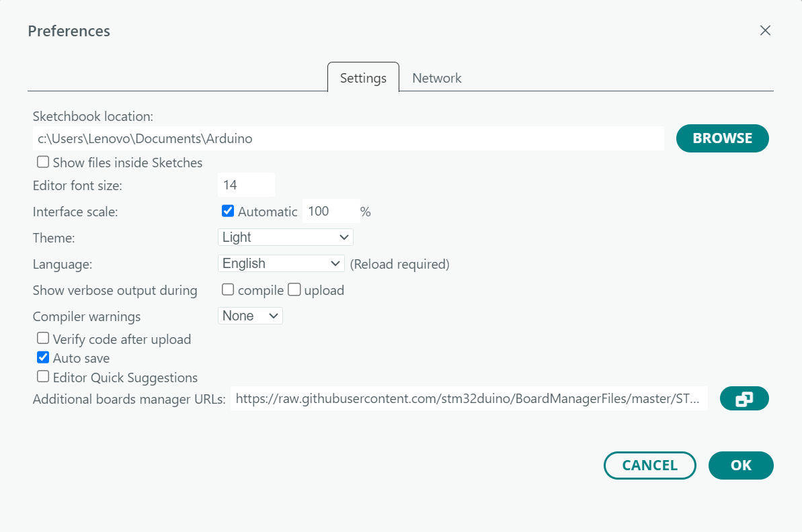Enable Editor Quick Suggestions
The image size is (802, 532).
click(43, 377)
